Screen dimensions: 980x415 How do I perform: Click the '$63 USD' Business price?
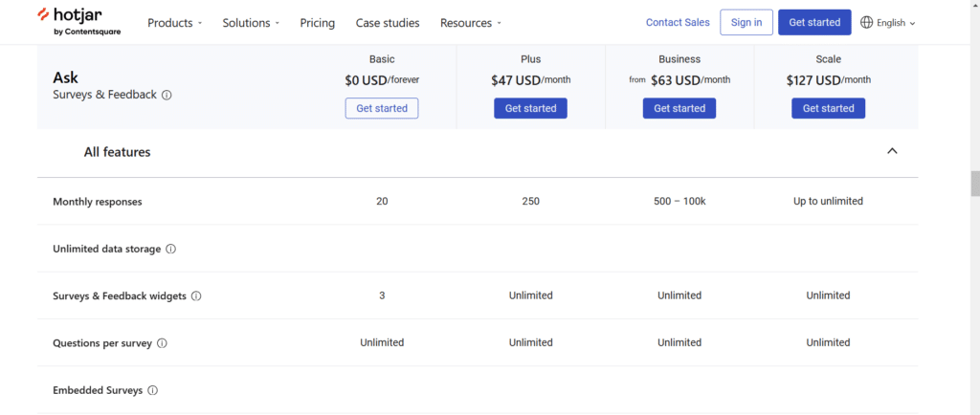tap(675, 80)
